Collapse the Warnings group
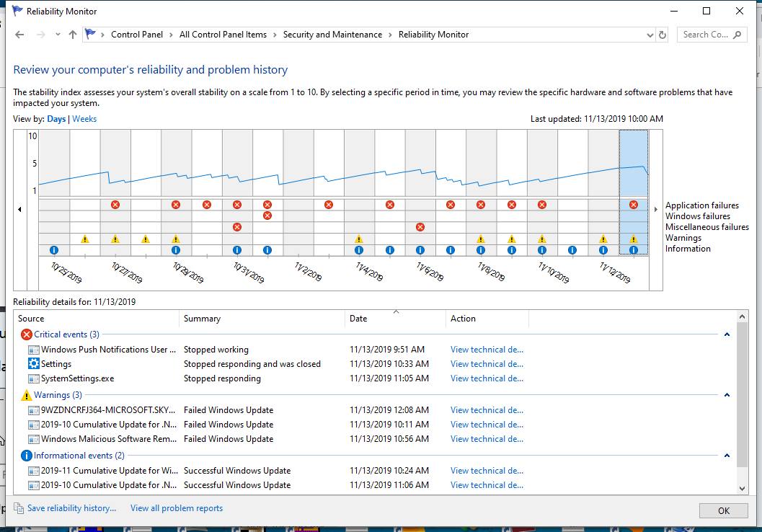762x532 pixels. 727,395
